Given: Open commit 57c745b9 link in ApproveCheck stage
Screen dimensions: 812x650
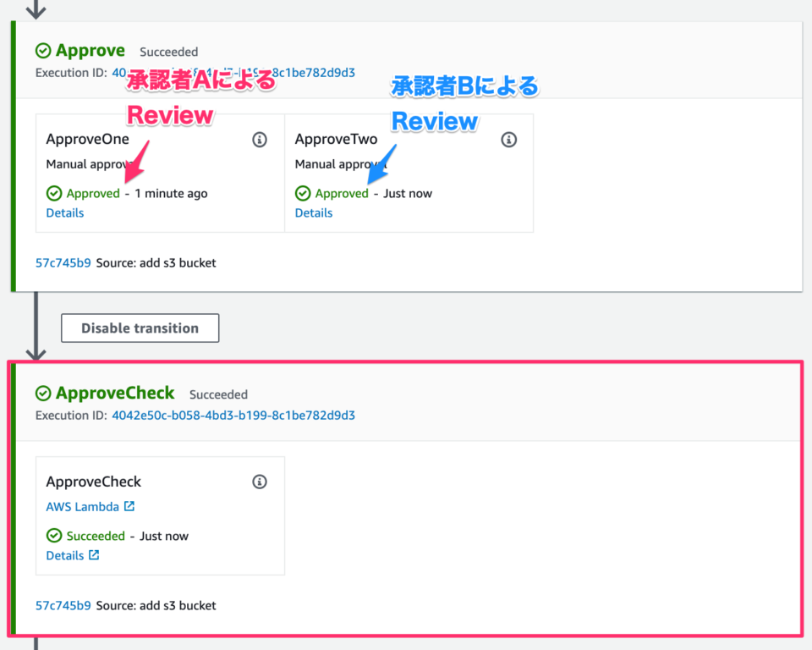Looking at the screenshot, I should click(63, 605).
